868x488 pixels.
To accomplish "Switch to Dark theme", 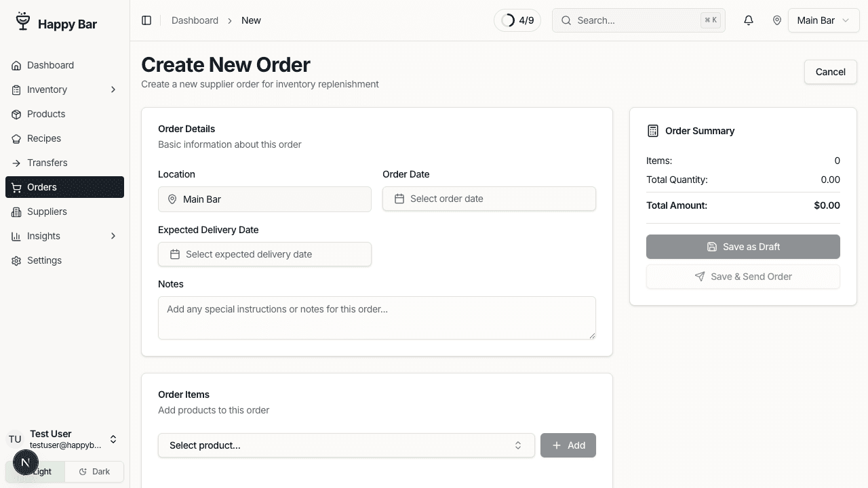I will (x=94, y=472).
